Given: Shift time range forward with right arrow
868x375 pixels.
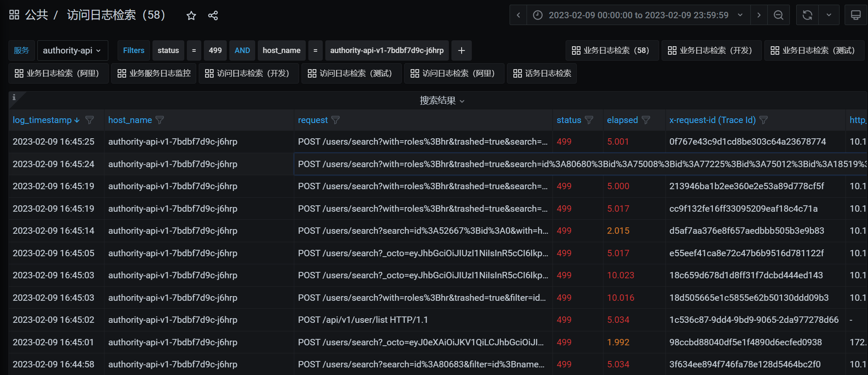Looking at the screenshot, I should pyautogui.click(x=758, y=15).
